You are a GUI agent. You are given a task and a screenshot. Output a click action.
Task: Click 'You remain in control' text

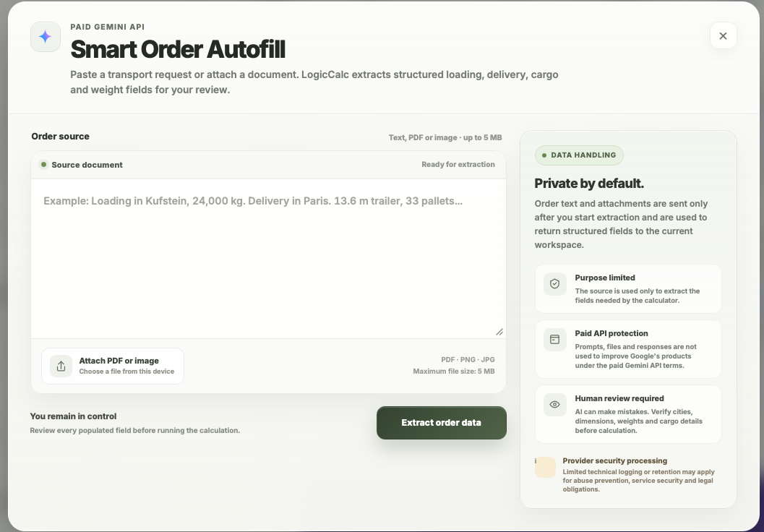(x=73, y=416)
